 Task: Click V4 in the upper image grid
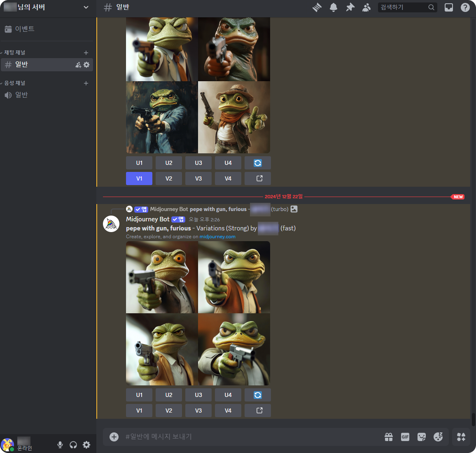click(228, 178)
